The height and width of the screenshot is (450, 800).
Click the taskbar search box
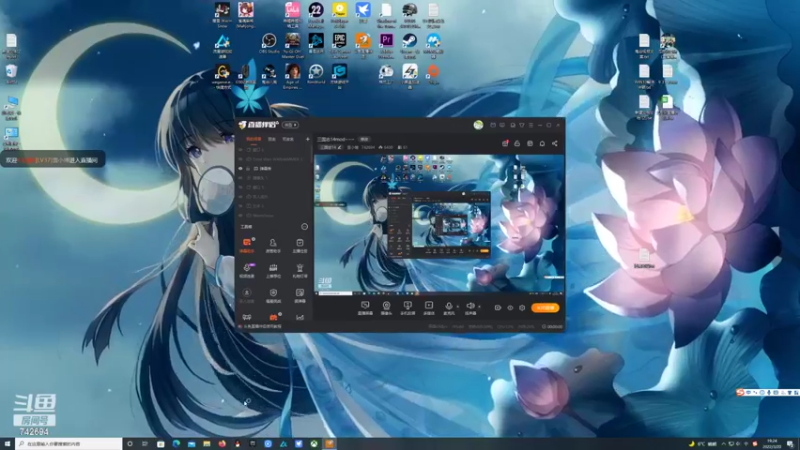tap(68, 444)
